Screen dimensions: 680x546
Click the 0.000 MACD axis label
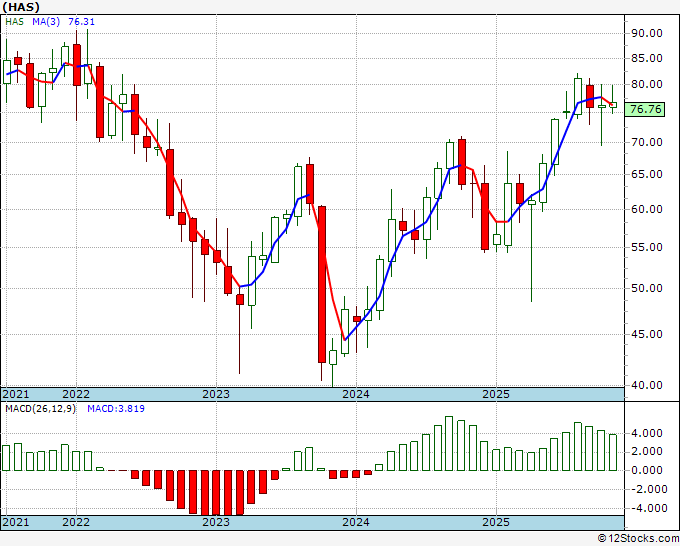[x=647, y=471]
